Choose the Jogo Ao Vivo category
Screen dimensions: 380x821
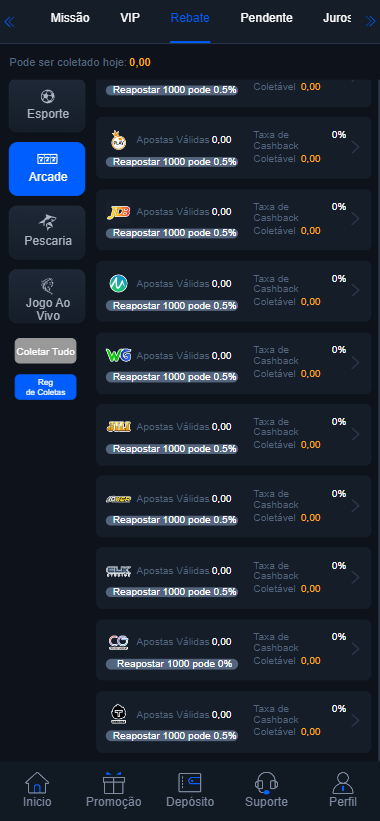tap(47, 296)
